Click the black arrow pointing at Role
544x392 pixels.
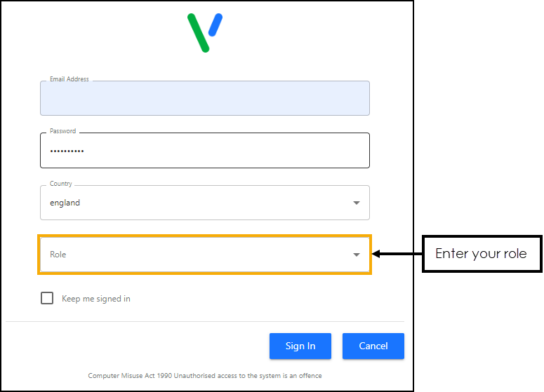tap(396, 253)
